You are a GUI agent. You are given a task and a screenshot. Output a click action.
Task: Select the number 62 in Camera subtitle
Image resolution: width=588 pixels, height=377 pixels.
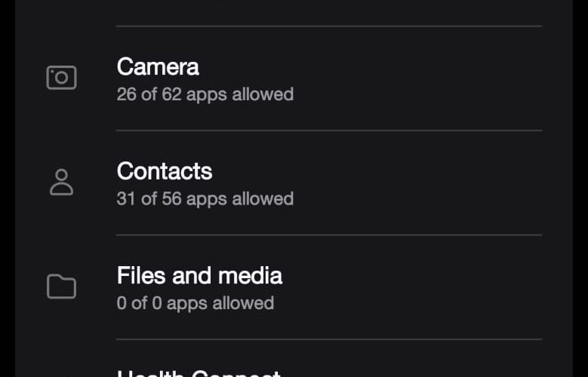pos(172,94)
